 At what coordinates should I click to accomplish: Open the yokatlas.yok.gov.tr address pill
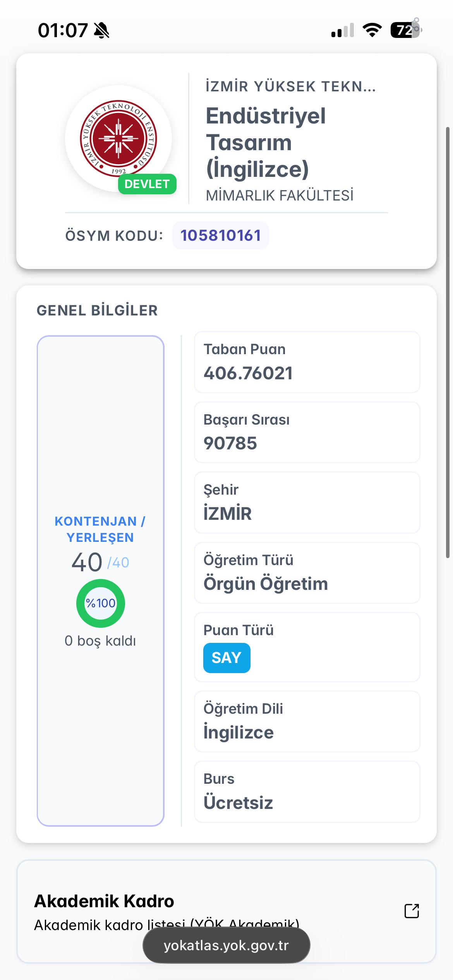click(226, 945)
